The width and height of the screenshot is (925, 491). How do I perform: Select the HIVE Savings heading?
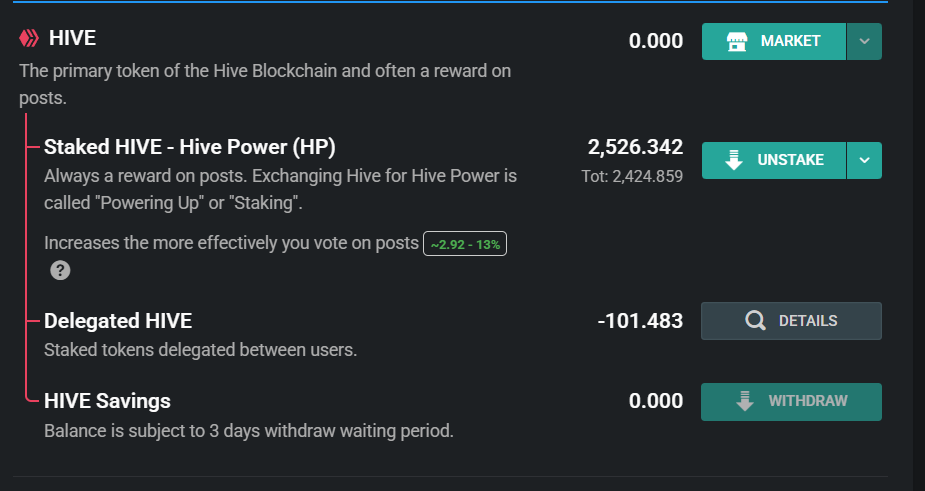(x=107, y=401)
